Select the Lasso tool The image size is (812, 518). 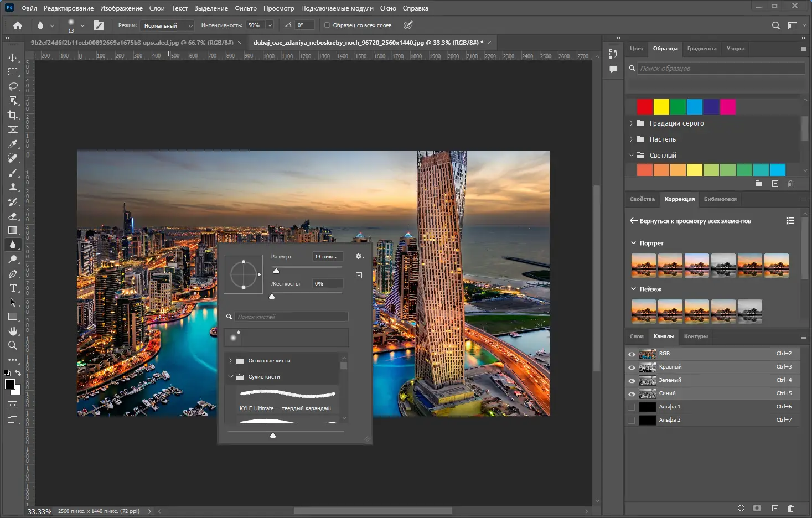(13, 86)
